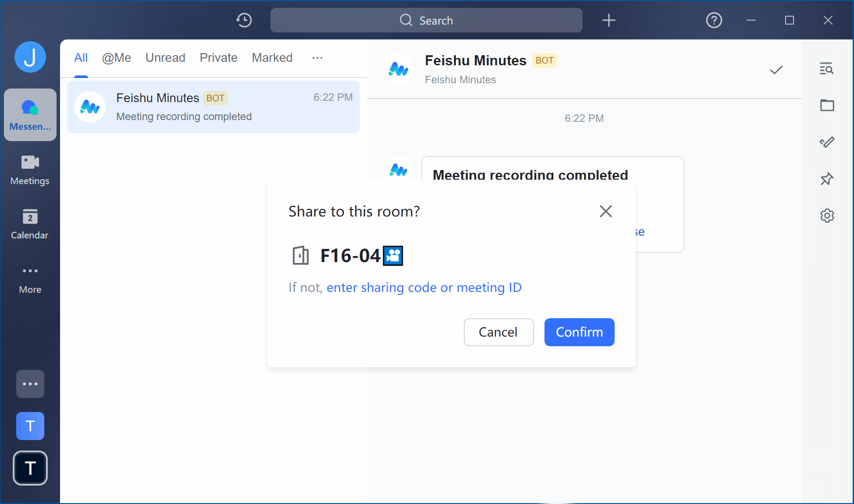This screenshot has width=854, height=504.
Task: Pin the Feishu Minutes conversation
Action: (826, 179)
